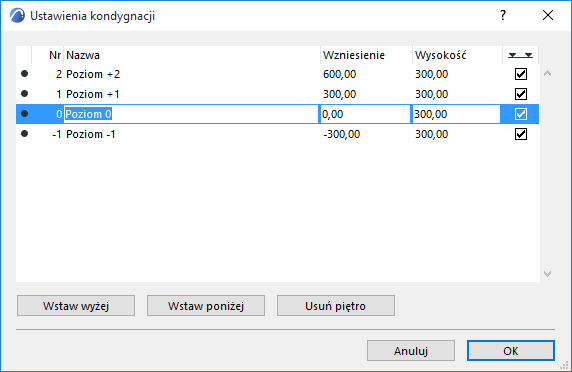The width and height of the screenshot is (572, 372).
Task: Click story number 0 in selected row
Action: (59, 114)
